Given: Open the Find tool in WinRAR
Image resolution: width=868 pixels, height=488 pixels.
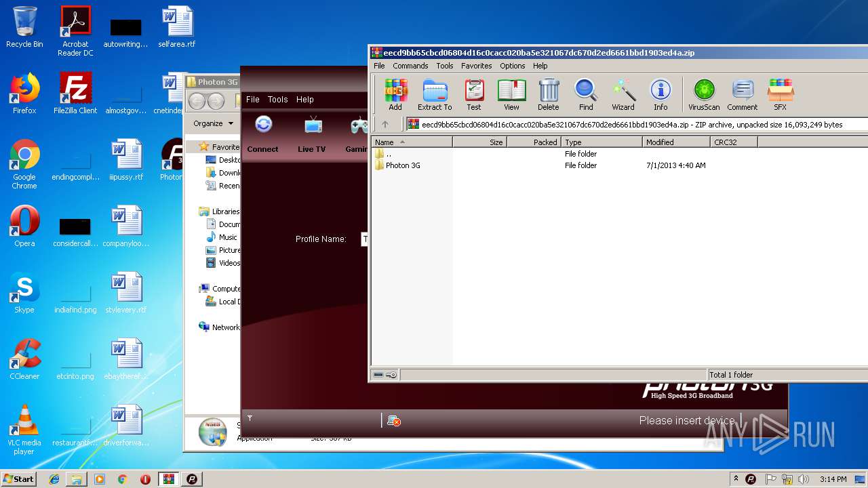Looking at the screenshot, I should (586, 94).
